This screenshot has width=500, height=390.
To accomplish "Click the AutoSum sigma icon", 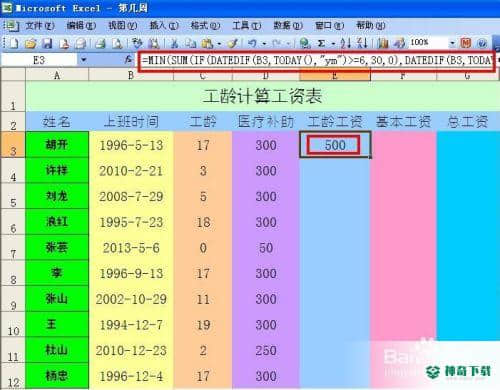I will (x=321, y=43).
